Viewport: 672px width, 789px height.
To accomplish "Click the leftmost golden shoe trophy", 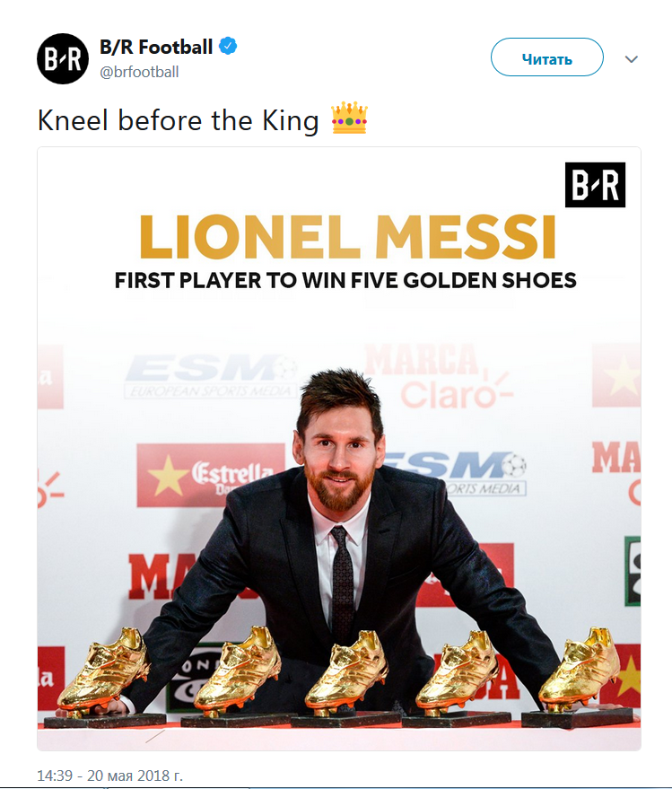I will (x=100, y=676).
